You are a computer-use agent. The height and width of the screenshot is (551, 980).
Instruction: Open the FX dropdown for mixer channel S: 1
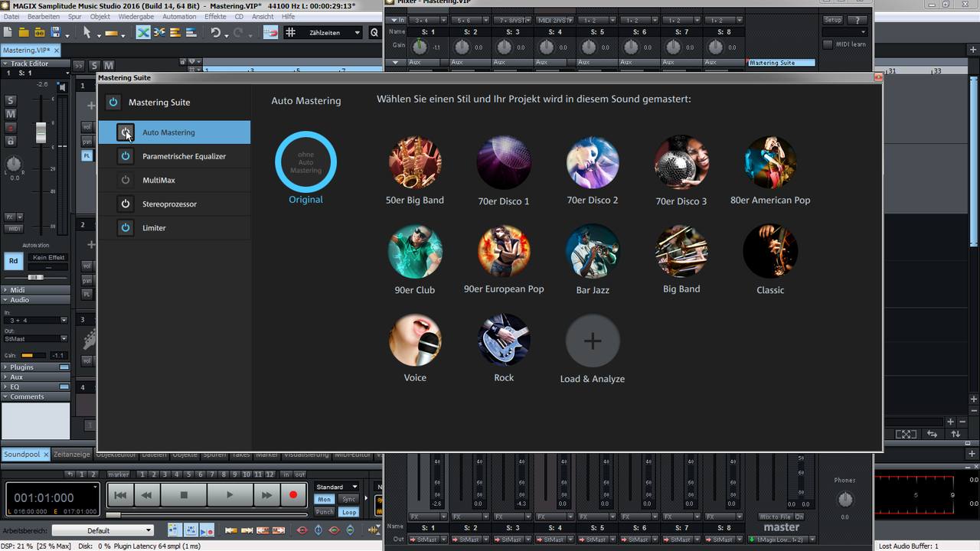pyautogui.click(x=428, y=517)
